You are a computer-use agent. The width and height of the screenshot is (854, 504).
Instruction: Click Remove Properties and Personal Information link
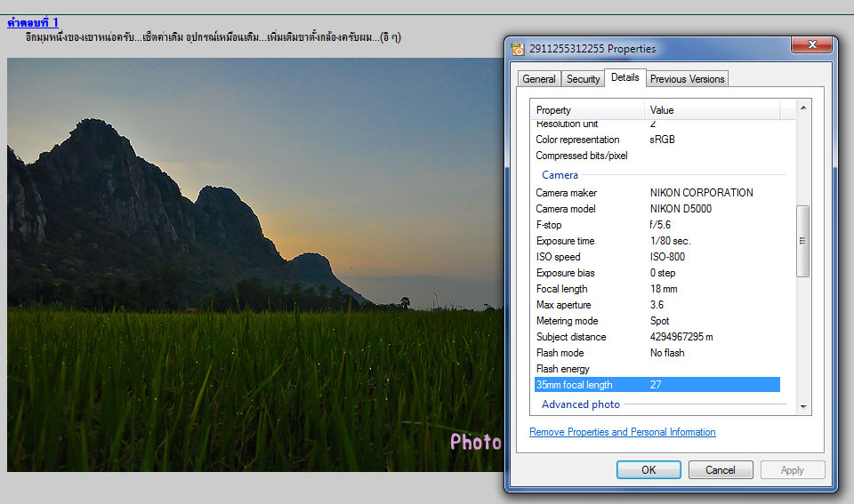(x=622, y=432)
